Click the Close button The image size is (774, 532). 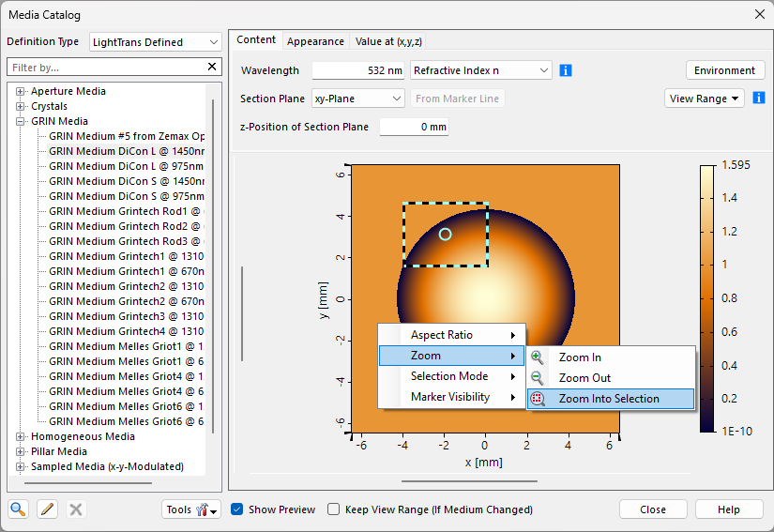[653, 509]
